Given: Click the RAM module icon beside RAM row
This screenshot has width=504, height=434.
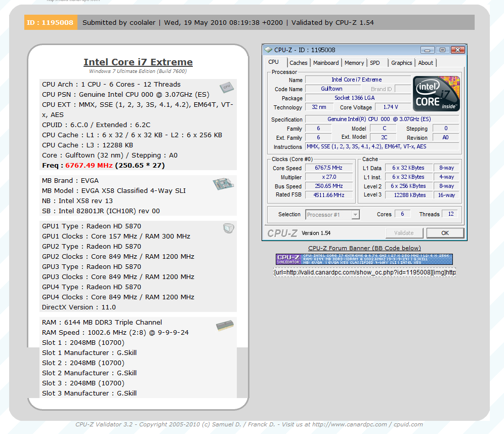Looking at the screenshot, I should pos(225,325).
